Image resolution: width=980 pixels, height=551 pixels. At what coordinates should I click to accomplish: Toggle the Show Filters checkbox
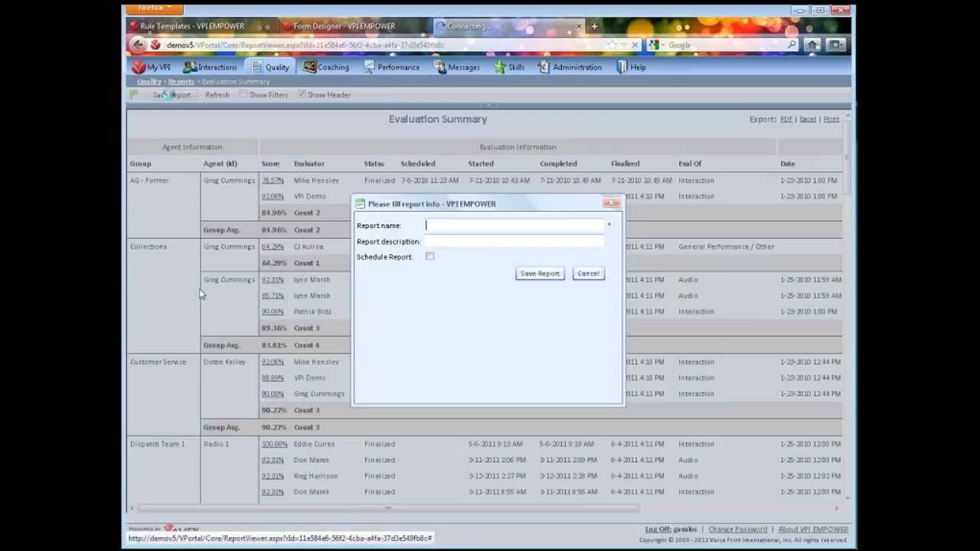pos(243,95)
